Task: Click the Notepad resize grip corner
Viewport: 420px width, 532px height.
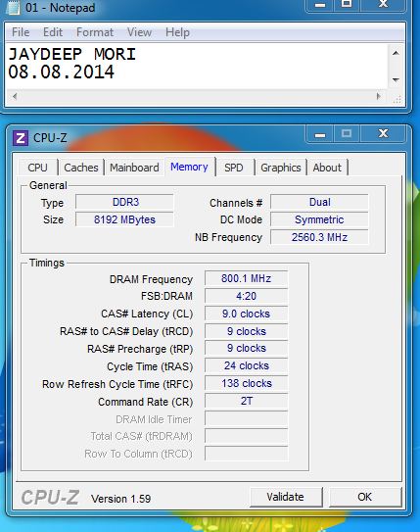Action: click(x=397, y=99)
